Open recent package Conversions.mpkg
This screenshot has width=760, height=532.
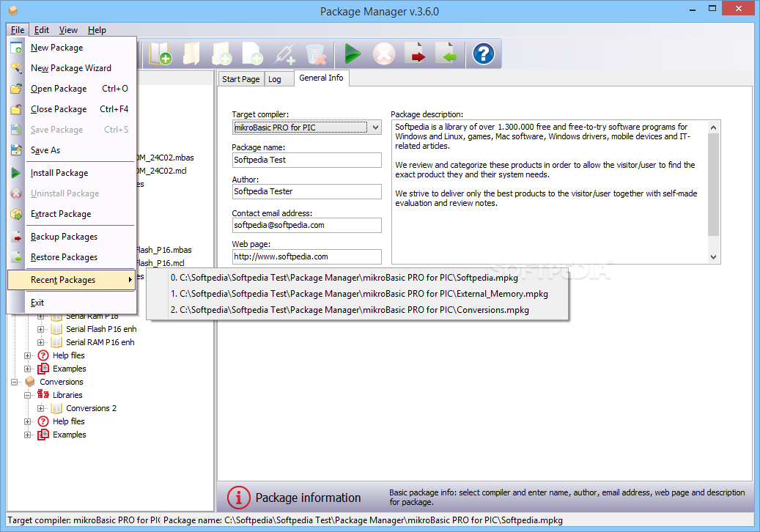coord(358,310)
